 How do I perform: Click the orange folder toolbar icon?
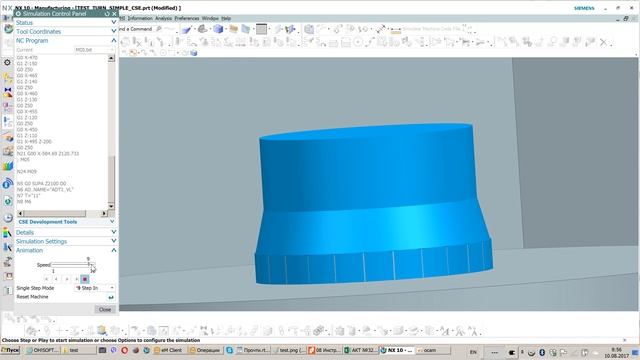coord(233,29)
